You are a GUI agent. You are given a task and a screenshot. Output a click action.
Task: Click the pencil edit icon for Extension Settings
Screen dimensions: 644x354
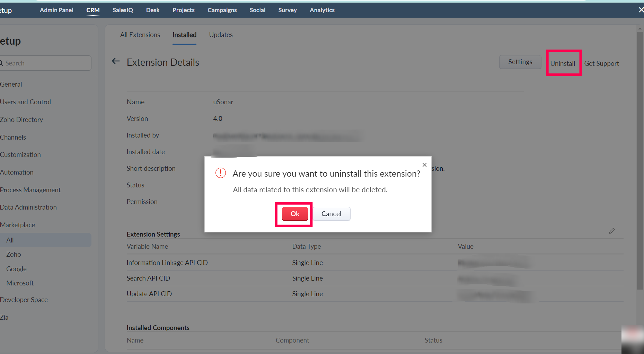pos(612,231)
